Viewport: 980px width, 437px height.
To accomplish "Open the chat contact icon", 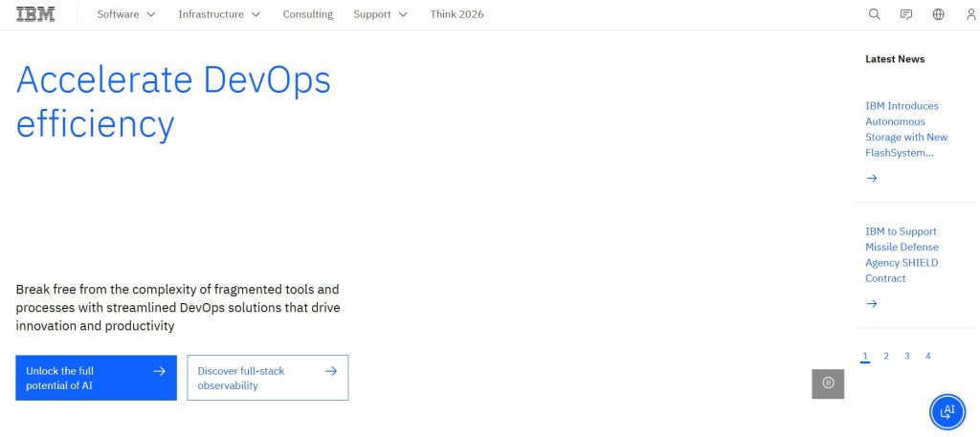I will [x=905, y=14].
